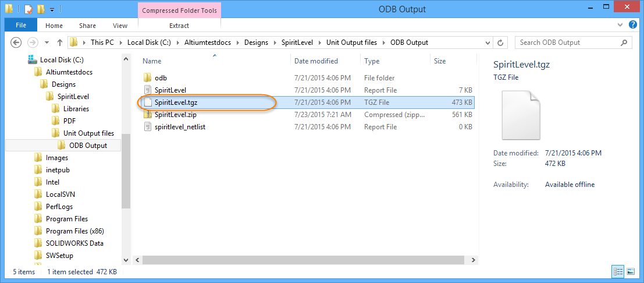644x283 pixels.
Task: Click Unit Output files in address path
Action: point(351,43)
